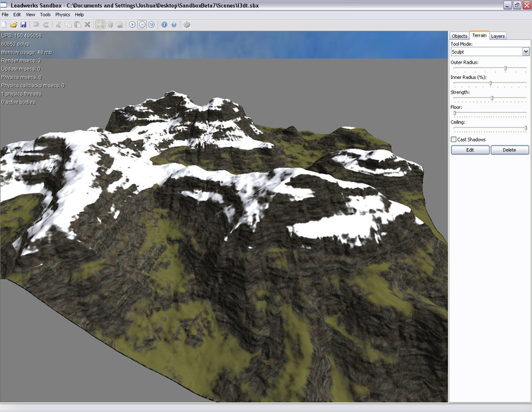Open the Tools menu
This screenshot has width=532, height=412.
45,14
